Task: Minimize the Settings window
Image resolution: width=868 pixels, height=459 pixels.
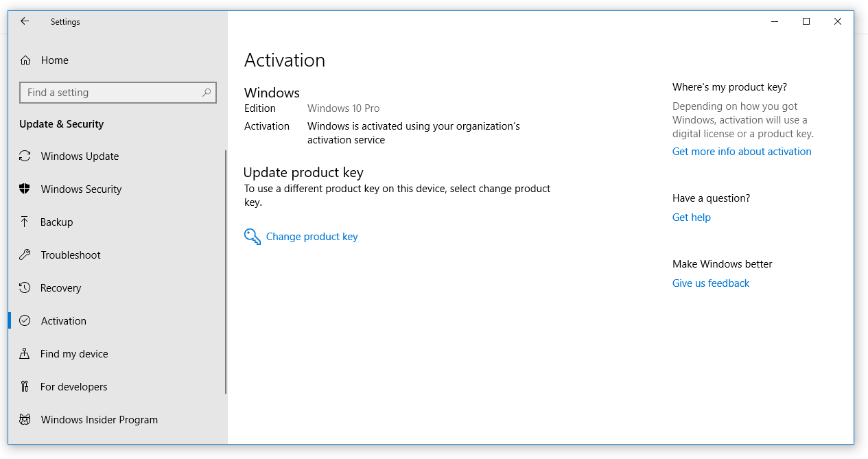Action: (x=775, y=21)
